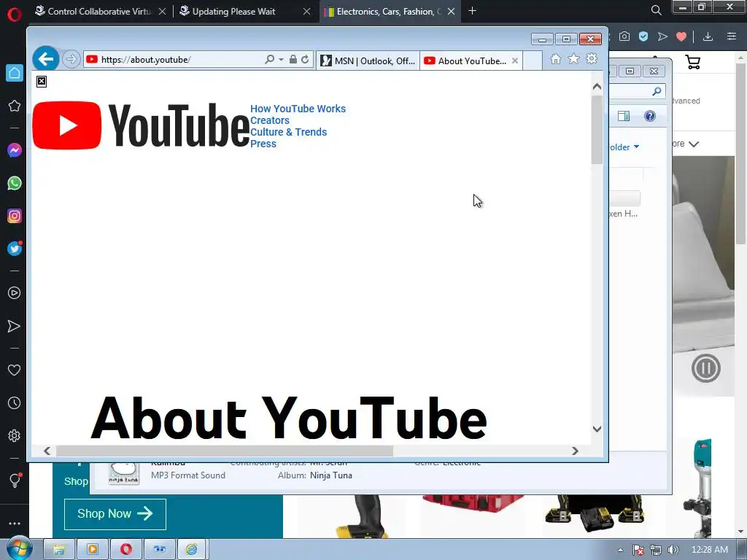Click the IE vertical scrollbar thumb
Image resolution: width=747 pixels, height=560 pixels.
point(597,130)
